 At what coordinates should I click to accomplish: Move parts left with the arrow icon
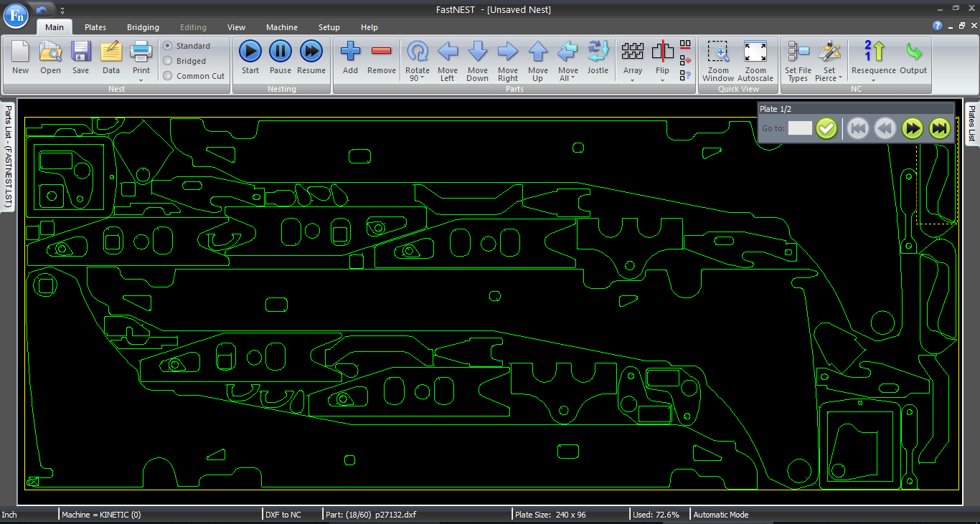click(448, 61)
